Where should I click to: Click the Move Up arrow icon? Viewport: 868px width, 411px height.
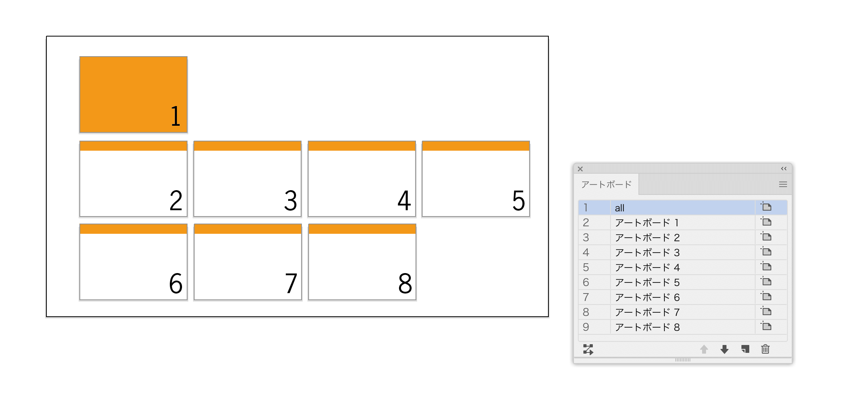704,349
